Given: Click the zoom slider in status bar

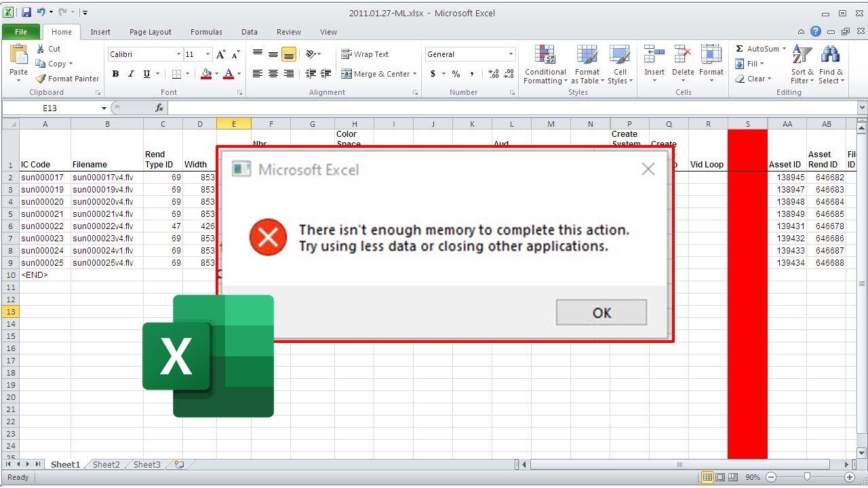Looking at the screenshot, I should (807, 477).
